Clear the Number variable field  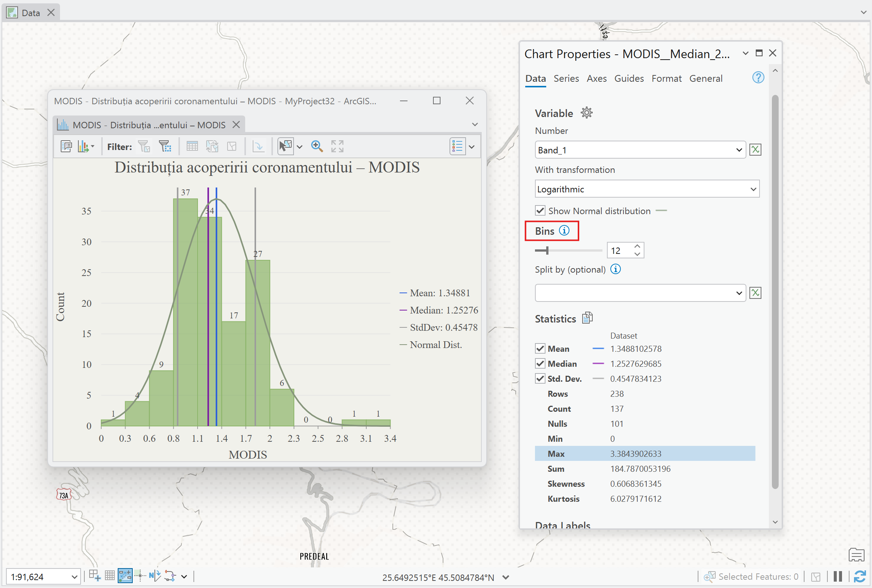point(755,150)
